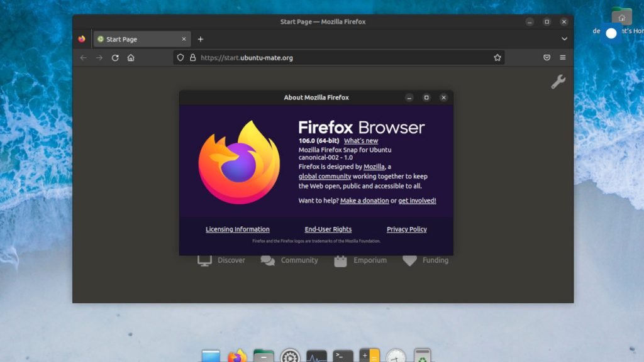Click the Firefox logo in About dialog

coord(240,163)
